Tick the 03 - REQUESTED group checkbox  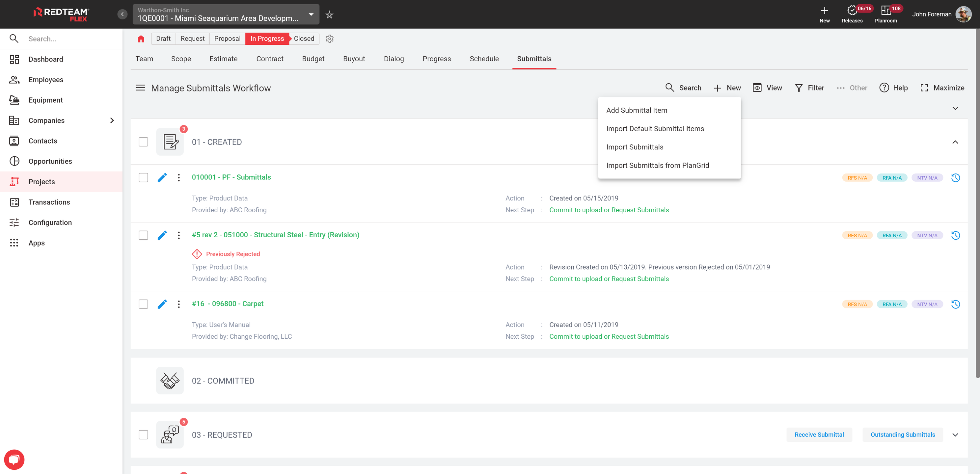click(x=144, y=434)
